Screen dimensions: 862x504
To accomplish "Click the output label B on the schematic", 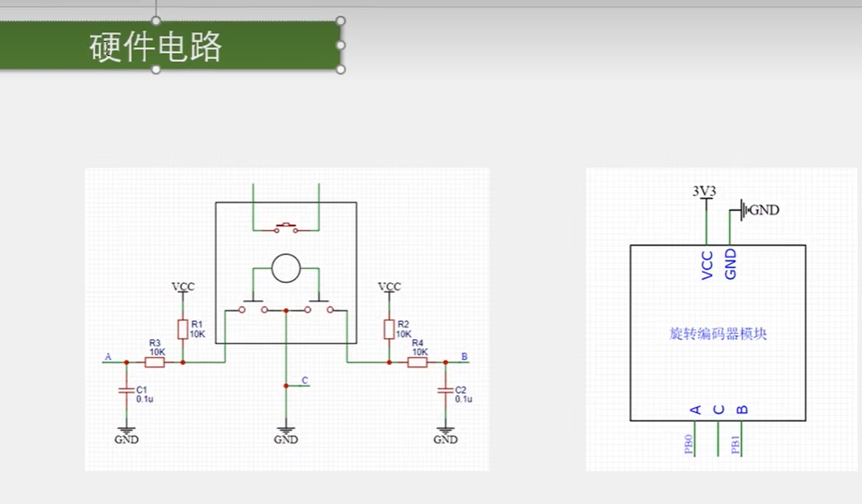I will pos(464,356).
